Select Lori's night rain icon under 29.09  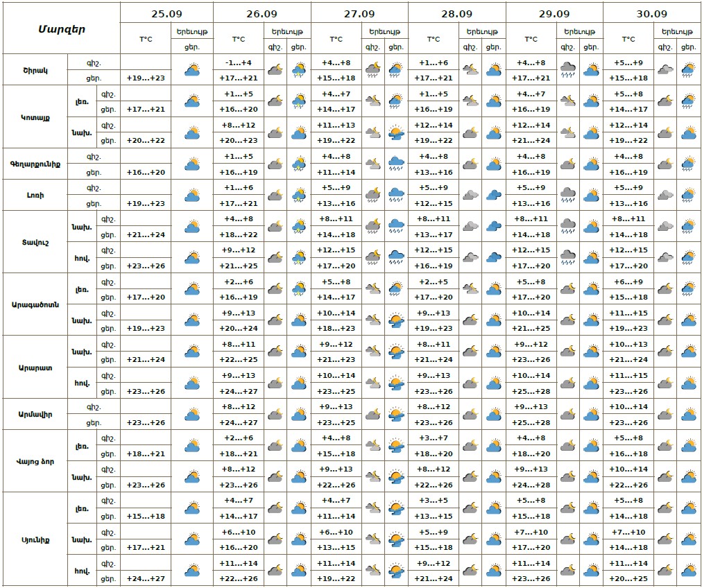pyautogui.click(x=568, y=195)
